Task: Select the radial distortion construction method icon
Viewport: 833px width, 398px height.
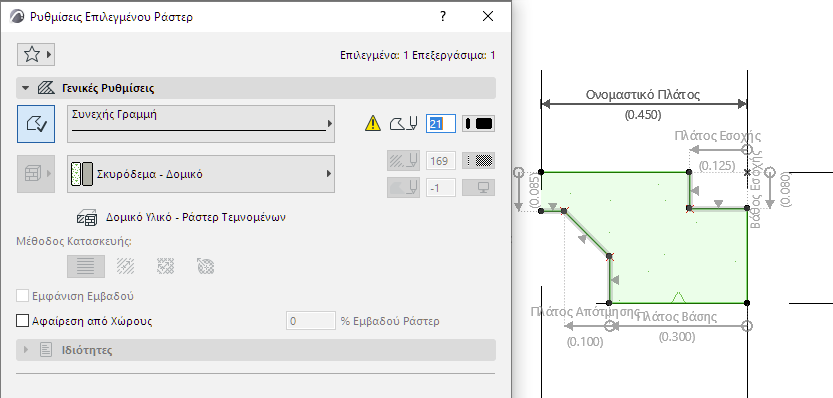Action: coord(205,266)
